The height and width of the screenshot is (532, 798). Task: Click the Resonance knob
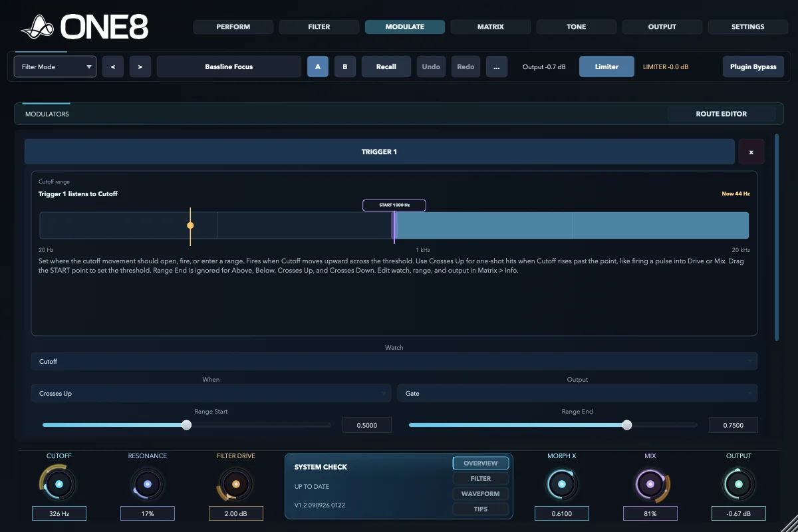coord(148,484)
